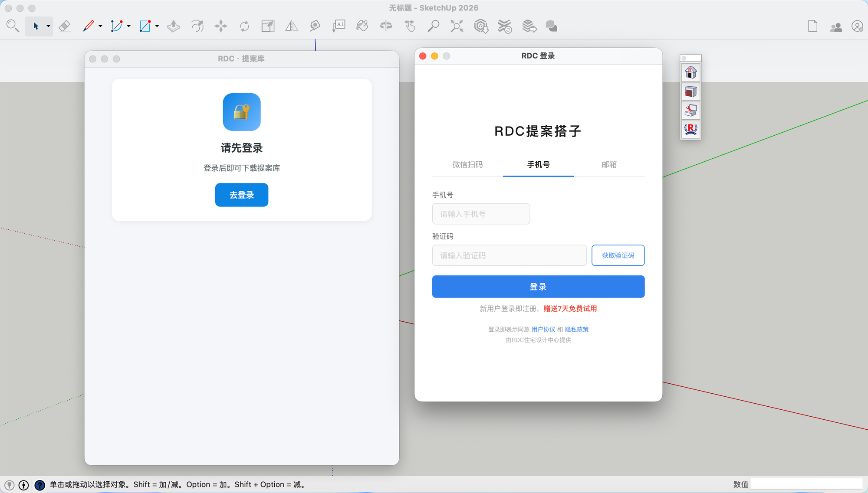Viewport: 868px width, 493px height.
Task: Open the chat bubbles toolbar icon
Action: pyautogui.click(x=552, y=26)
